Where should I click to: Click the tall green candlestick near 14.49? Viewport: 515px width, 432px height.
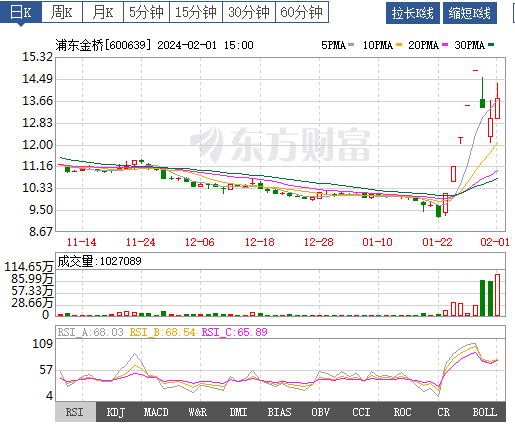coord(482,93)
